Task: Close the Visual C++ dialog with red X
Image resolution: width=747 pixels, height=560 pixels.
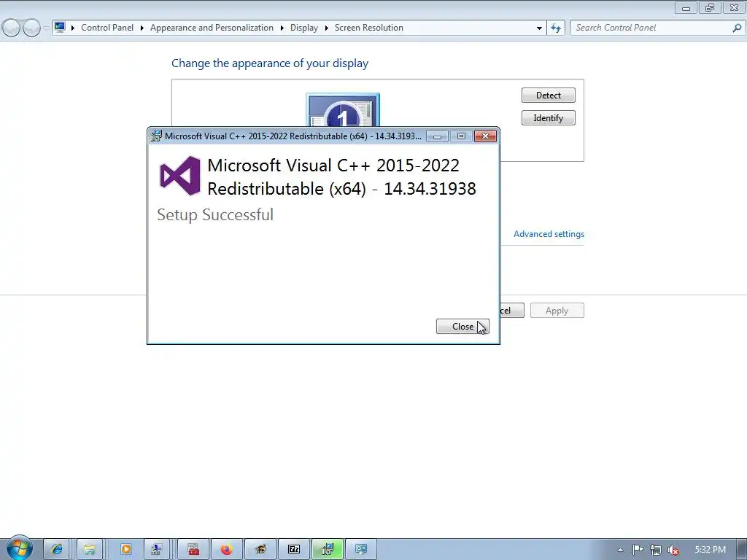Action: pos(485,136)
